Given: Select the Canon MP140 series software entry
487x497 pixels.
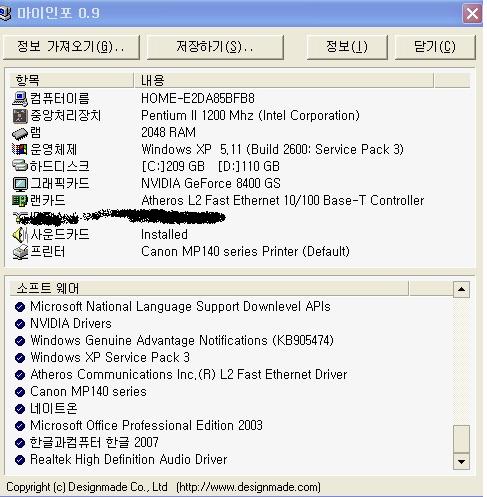Looking at the screenshot, I should pos(88,392).
